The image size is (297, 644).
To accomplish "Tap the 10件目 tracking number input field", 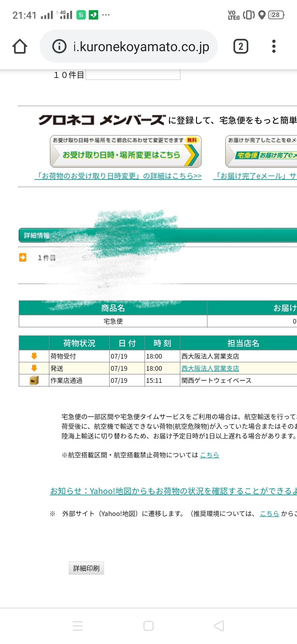I will pyautogui.click(x=133, y=75).
